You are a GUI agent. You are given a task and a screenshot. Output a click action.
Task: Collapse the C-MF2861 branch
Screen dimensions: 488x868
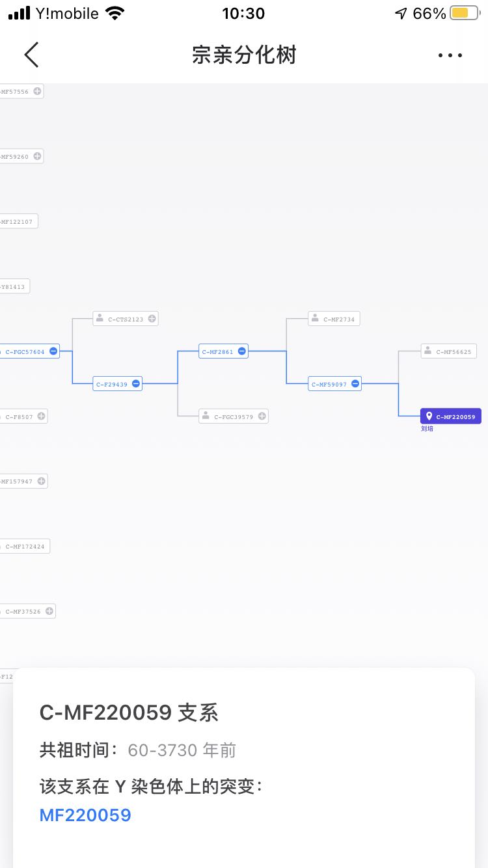tap(241, 351)
